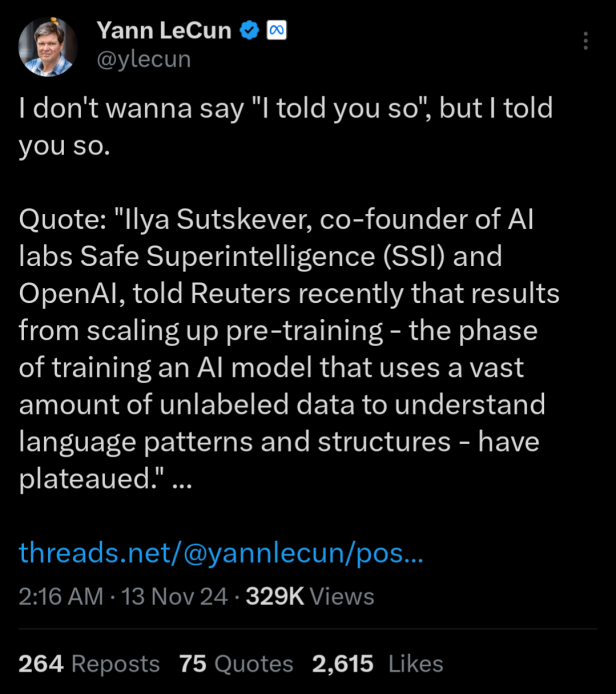The image size is (616, 694).
Task: Click the blue verified checkmark badge
Action: 248,31
